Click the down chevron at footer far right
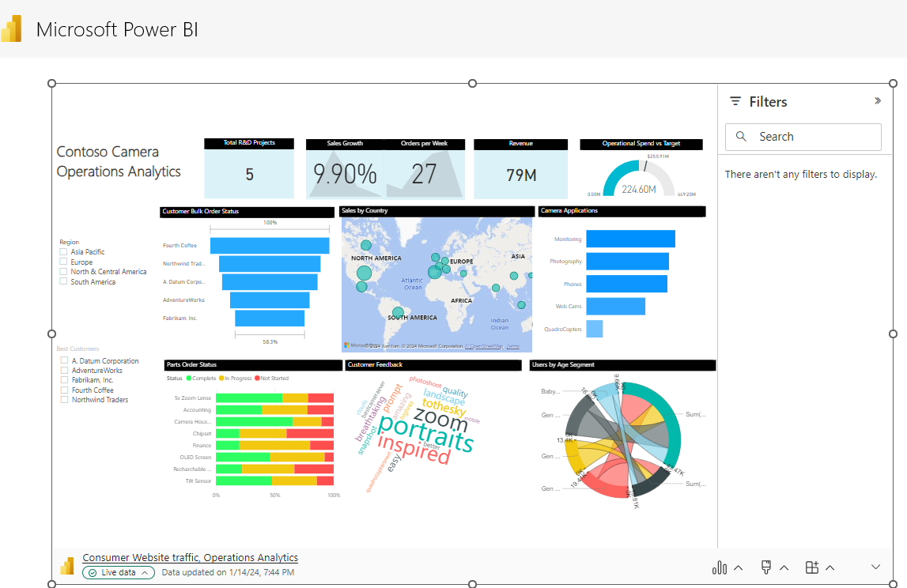Screen dimensions: 907x588 [x=875, y=567]
